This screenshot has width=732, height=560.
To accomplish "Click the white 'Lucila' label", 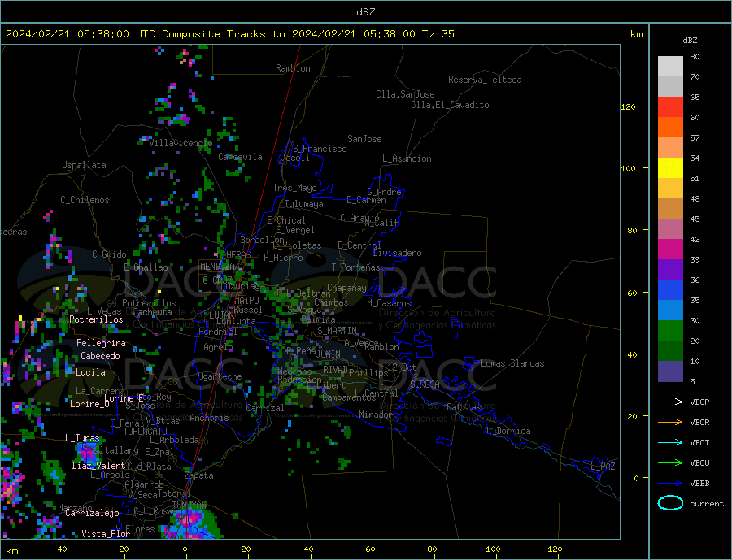I will pos(90,372).
